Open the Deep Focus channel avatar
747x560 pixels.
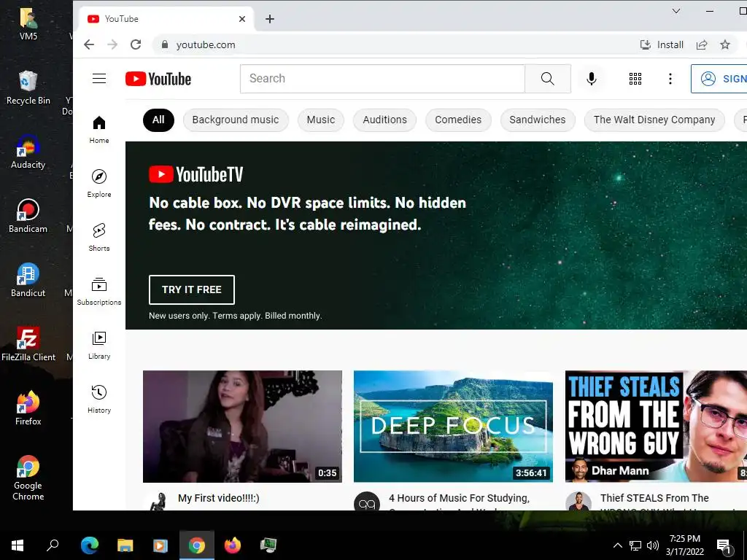pos(367,502)
